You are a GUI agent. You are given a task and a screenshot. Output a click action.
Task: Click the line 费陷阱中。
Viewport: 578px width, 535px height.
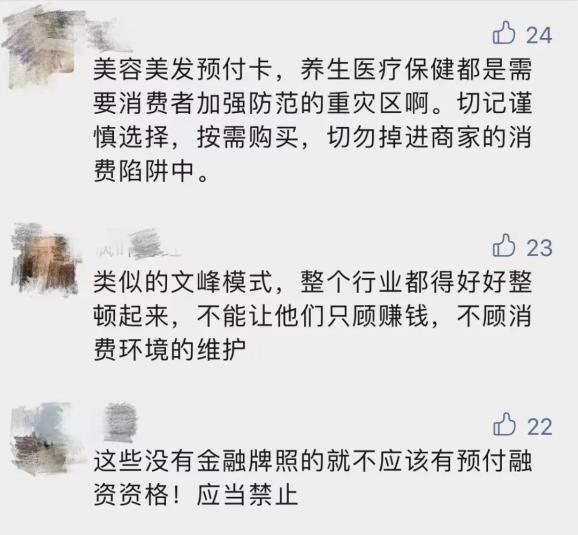[x=151, y=171]
